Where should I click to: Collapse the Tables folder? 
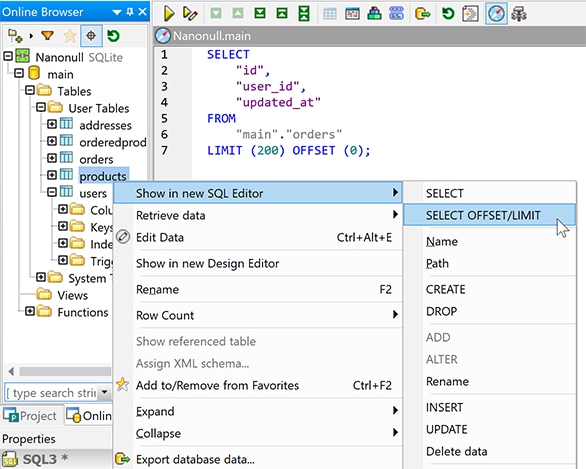pos(30,90)
